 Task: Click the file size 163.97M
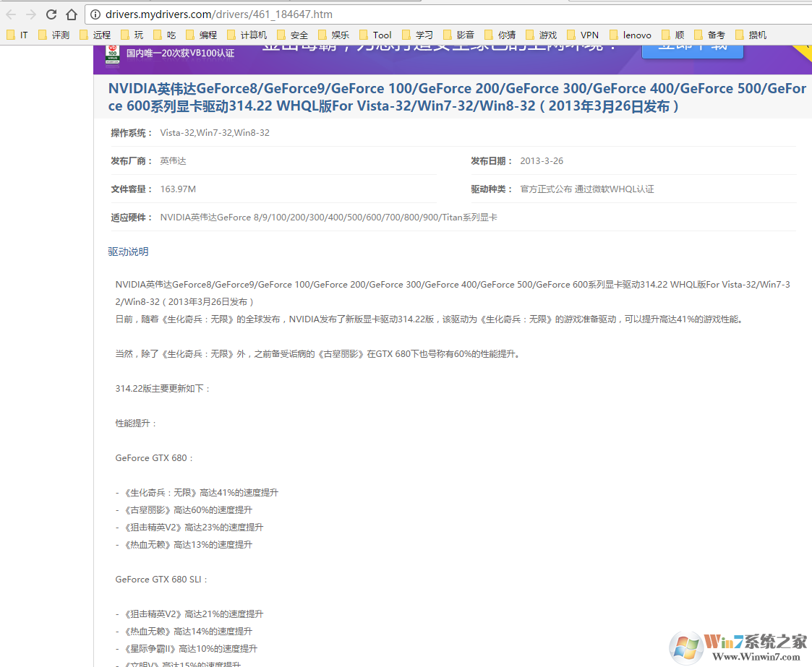click(x=178, y=189)
